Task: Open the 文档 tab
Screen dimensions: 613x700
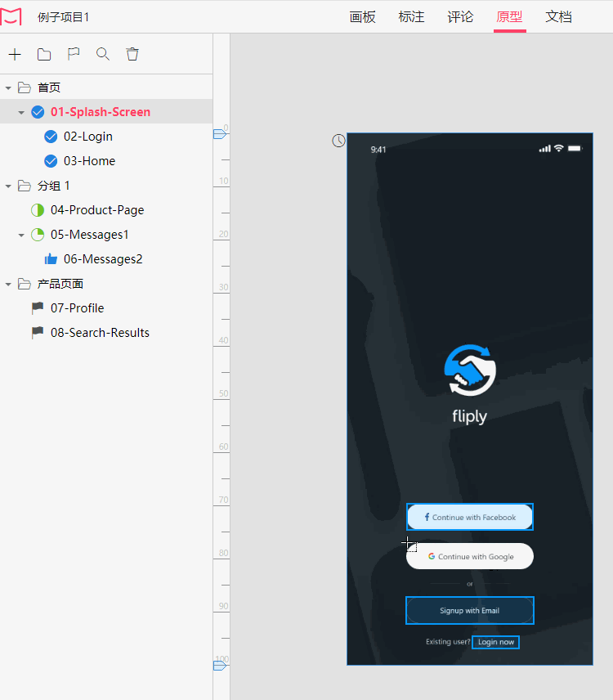Action: (558, 17)
